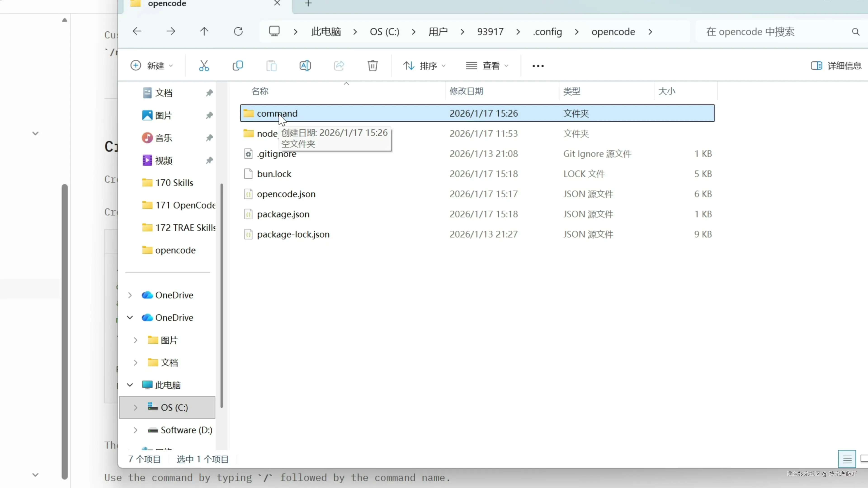Collapse the 此电脑 tree node
Screen dimensions: 868x488
pyautogui.click(x=130, y=385)
